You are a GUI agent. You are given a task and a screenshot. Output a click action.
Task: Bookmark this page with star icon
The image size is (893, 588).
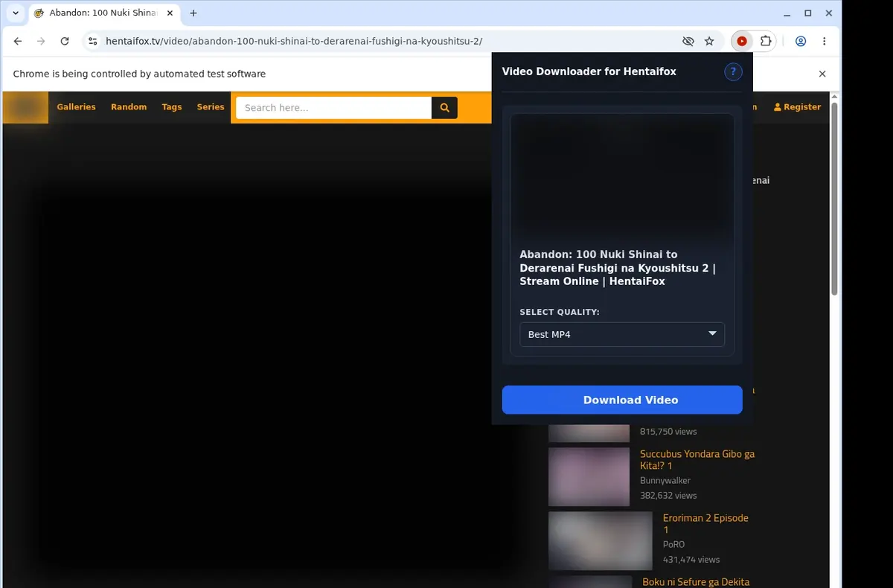(709, 42)
